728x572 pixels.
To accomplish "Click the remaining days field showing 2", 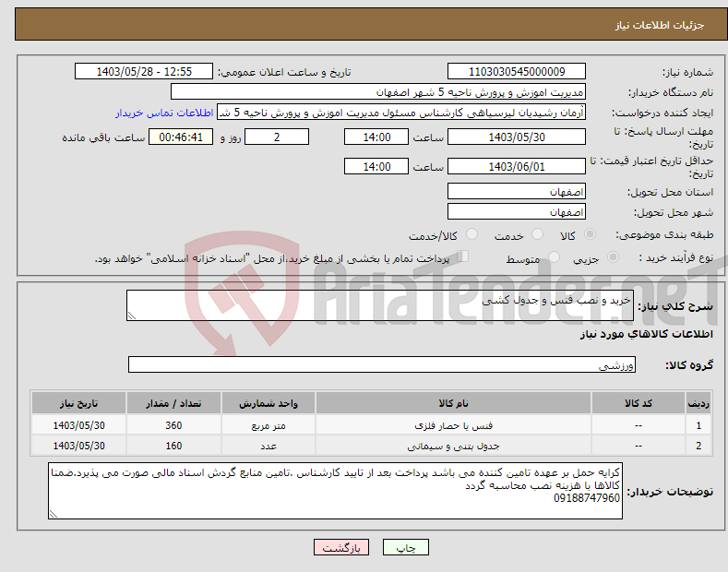I will pos(277,137).
